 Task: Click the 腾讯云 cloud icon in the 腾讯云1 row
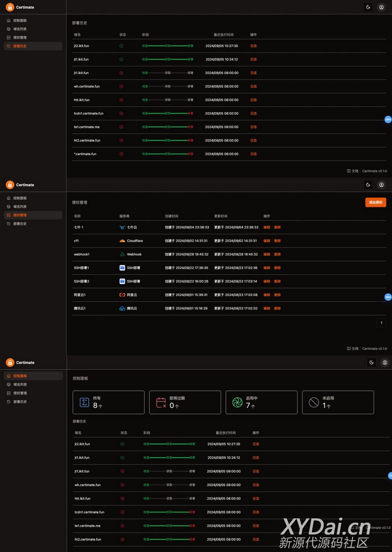pyautogui.click(x=122, y=308)
